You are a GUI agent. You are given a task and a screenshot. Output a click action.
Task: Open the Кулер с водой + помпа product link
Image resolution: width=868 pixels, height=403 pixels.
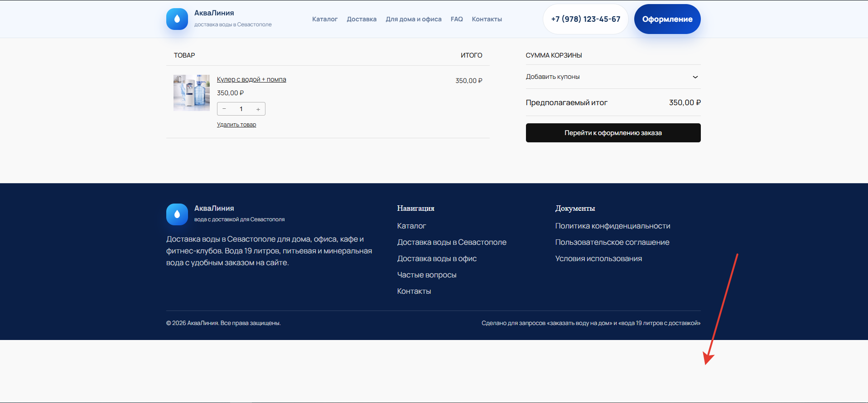[251, 79]
